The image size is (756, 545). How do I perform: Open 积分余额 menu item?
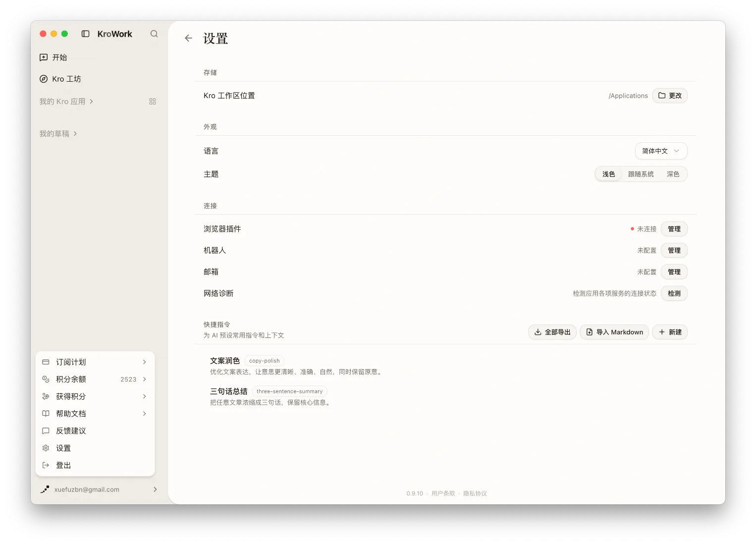pos(95,380)
